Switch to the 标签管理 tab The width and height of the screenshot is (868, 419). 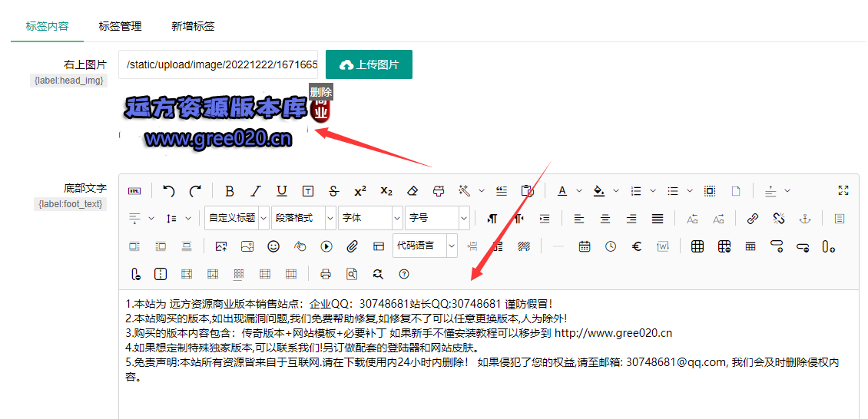point(120,26)
